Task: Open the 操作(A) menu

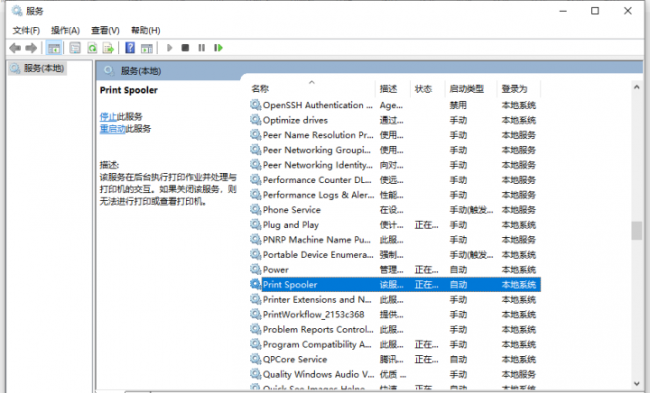Action: pos(65,30)
